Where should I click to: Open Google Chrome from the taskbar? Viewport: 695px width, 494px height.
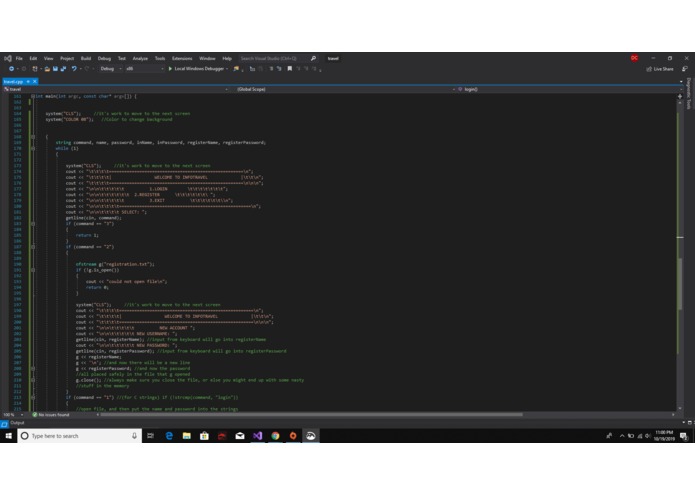tap(275, 436)
